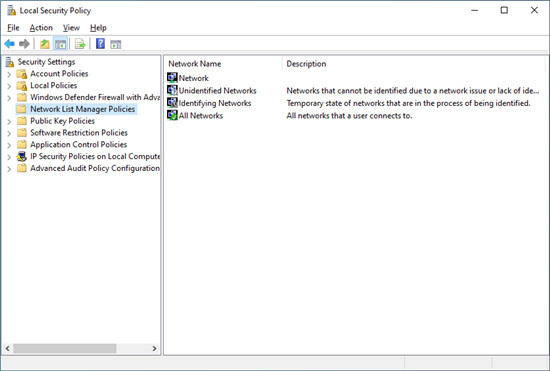
Task: Expand the Application Control Policies node
Action: coord(9,145)
